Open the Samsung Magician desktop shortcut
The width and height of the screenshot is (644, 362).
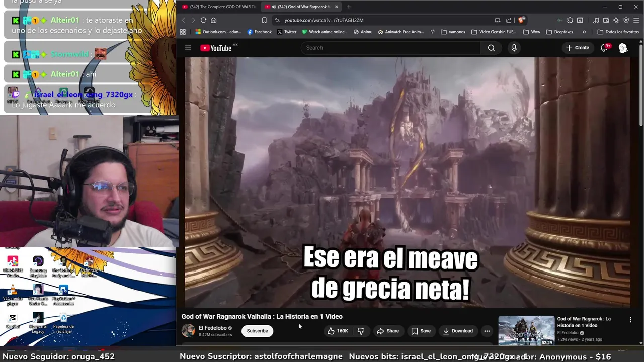coord(38,266)
